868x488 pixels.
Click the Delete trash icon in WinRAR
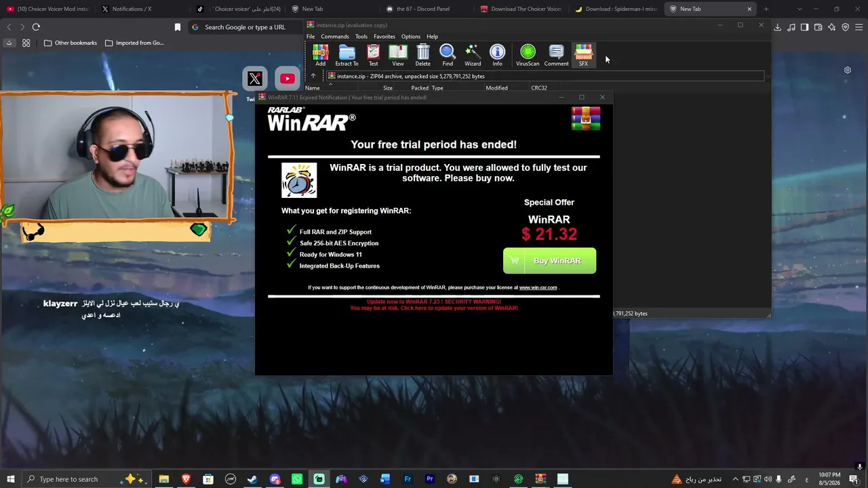pos(422,55)
